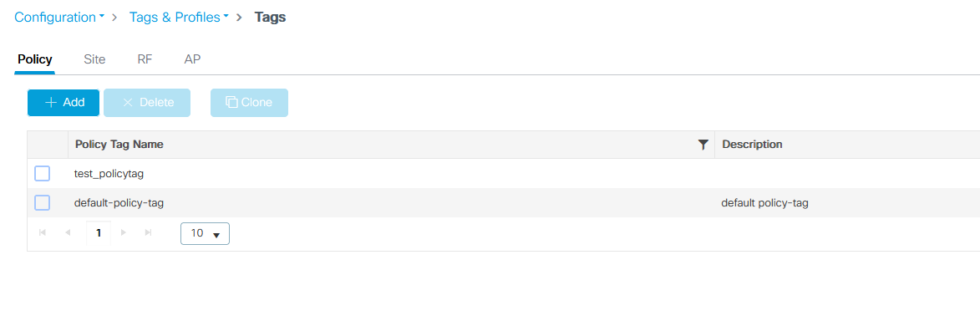Select page number 1 in pagination

98,233
